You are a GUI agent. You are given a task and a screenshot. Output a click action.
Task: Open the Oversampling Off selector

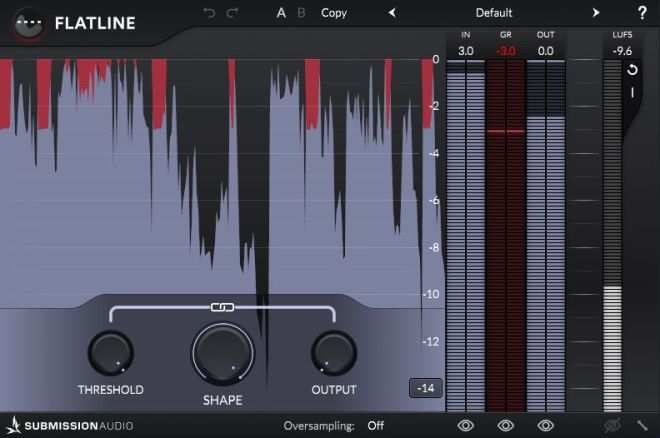click(x=375, y=426)
